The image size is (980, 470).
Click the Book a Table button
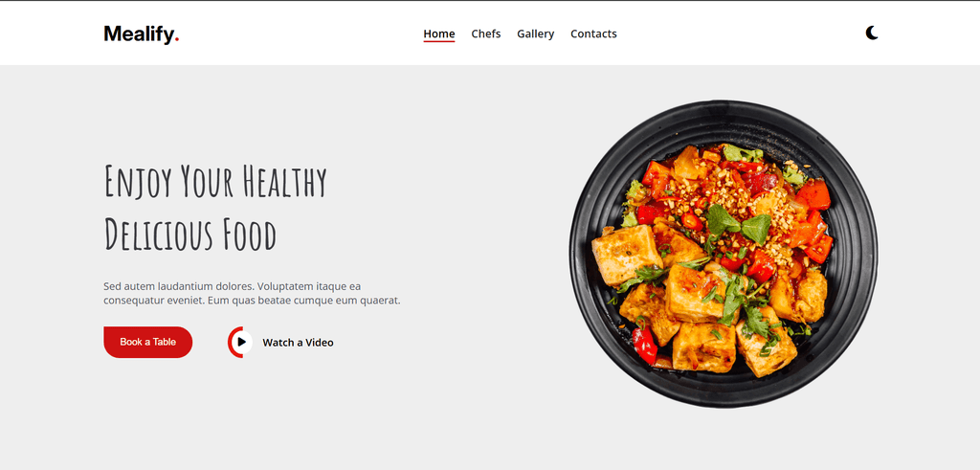pos(147,342)
